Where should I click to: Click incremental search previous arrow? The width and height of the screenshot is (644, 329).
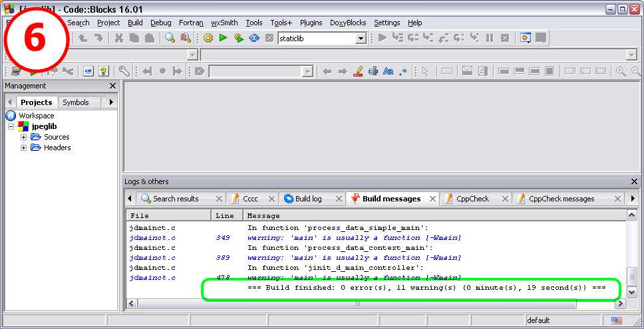[327, 71]
